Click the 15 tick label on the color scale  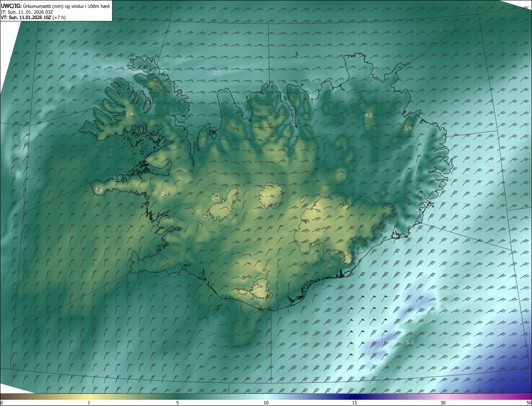(x=355, y=403)
